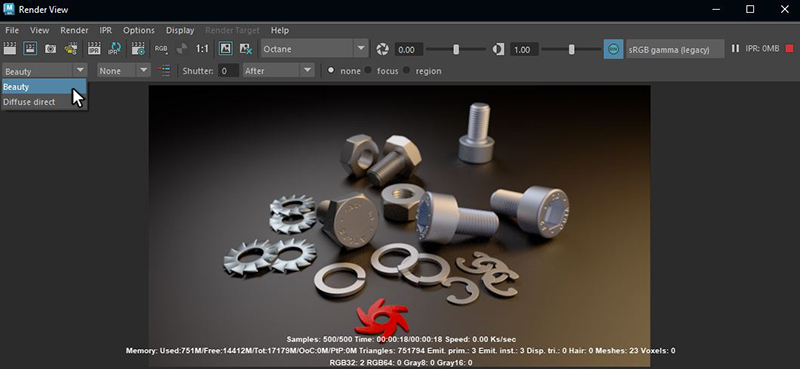This screenshot has width=800, height=369.
Task: Click the 'IPR: 0MB' memory label
Action: click(x=762, y=48)
